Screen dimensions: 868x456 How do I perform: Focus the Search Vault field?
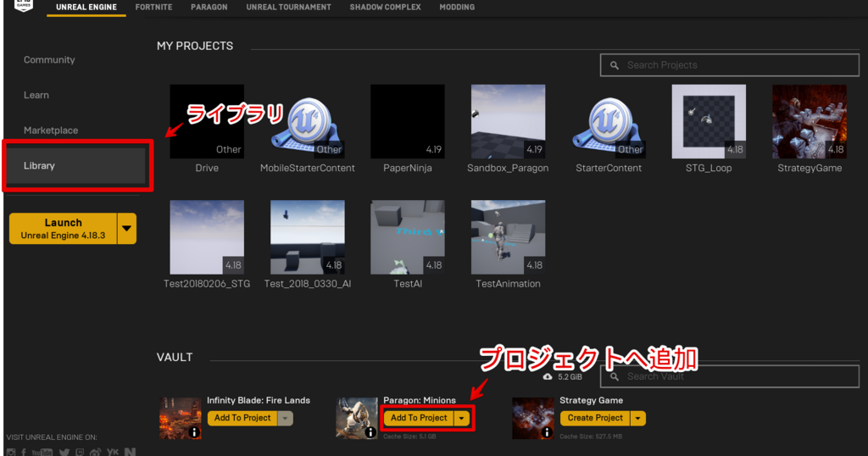730,376
